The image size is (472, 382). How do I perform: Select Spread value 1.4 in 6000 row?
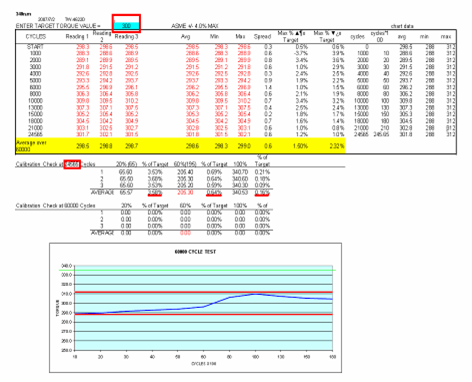point(268,87)
